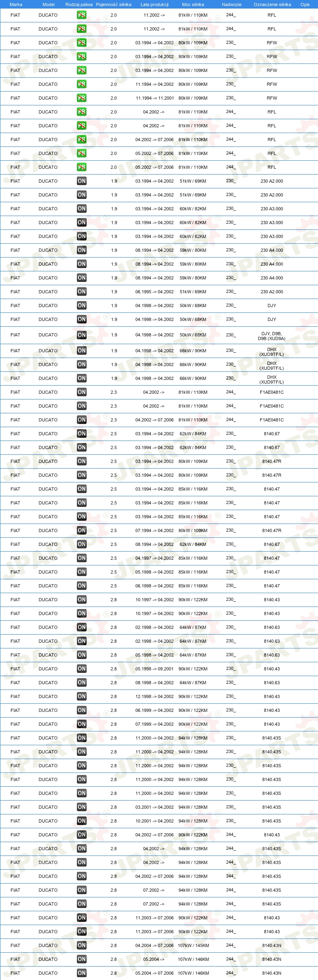Select the date cell 04.1997 -> 04.2002
This screenshot has width=318, height=980.
[155, 558]
